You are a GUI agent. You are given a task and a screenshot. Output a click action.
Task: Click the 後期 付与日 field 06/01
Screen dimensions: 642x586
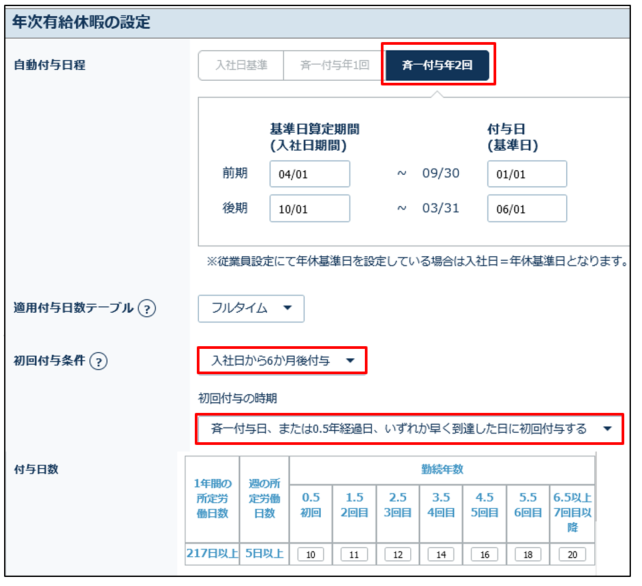527,209
